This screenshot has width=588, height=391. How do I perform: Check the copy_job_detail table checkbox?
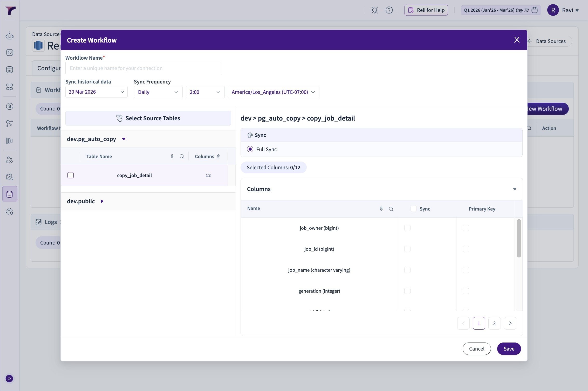71,175
